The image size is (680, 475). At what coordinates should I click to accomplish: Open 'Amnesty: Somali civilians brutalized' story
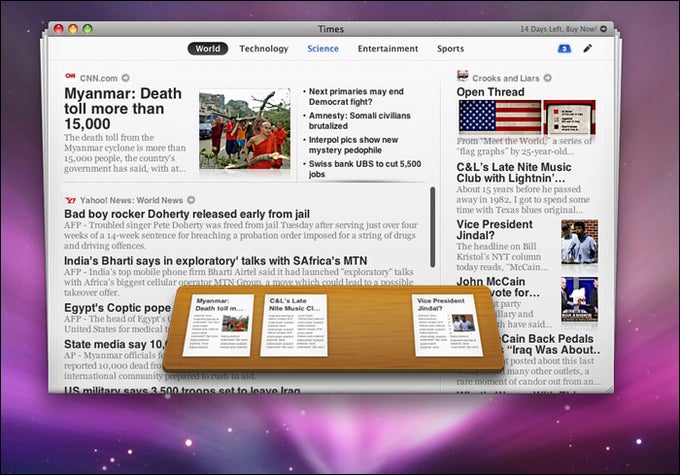(x=360, y=121)
